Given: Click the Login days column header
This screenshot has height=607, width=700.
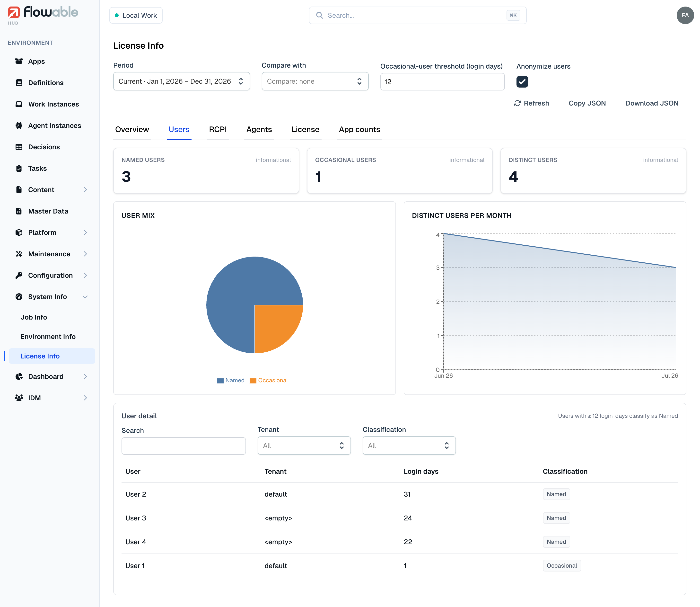Looking at the screenshot, I should point(421,472).
